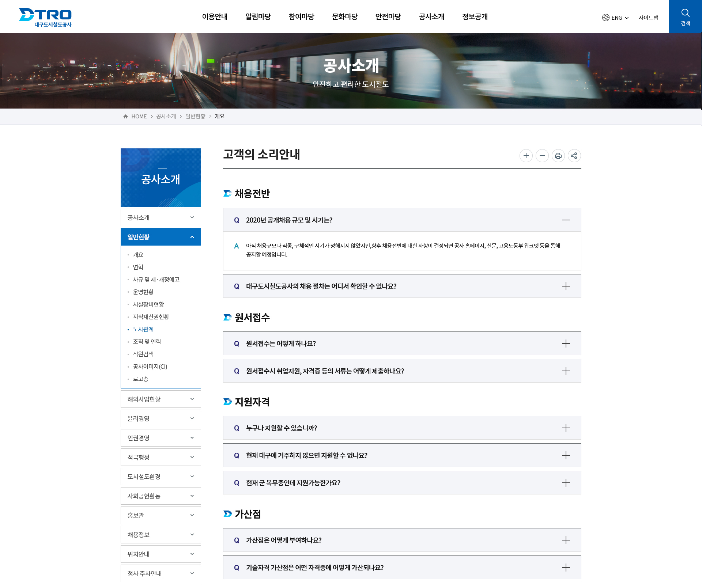This screenshot has height=588, width=702.
Task: Open the 정보공개 menu in the header
Action: pos(474,16)
